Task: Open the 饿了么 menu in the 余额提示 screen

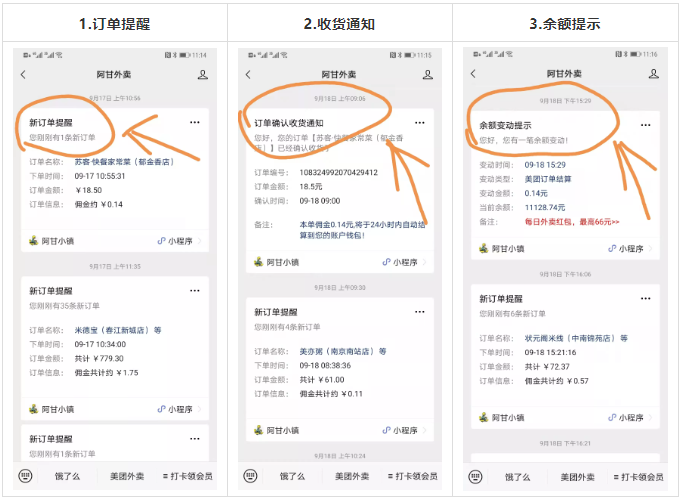Action: 517,477
